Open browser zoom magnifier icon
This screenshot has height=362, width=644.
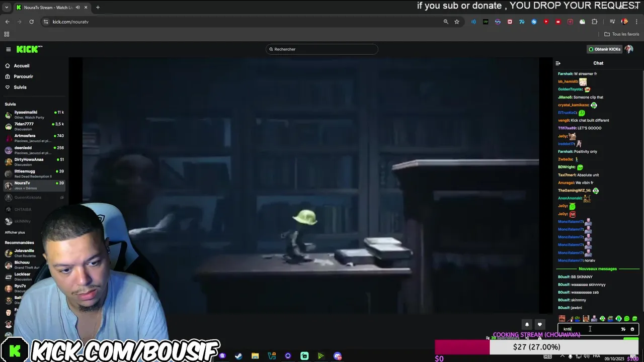(446, 22)
